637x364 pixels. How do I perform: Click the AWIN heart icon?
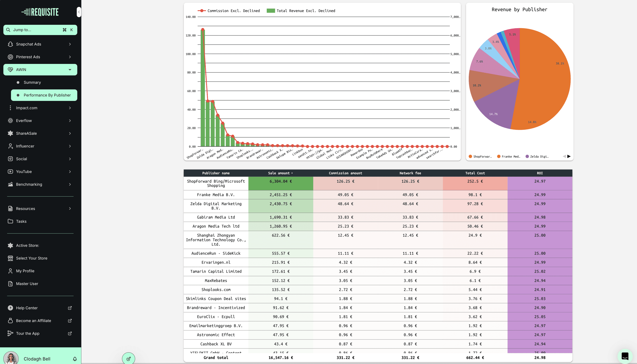click(10, 70)
